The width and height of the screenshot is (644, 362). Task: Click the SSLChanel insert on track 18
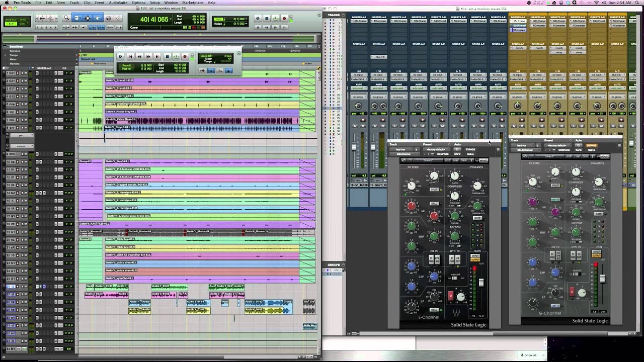click(x=358, y=22)
